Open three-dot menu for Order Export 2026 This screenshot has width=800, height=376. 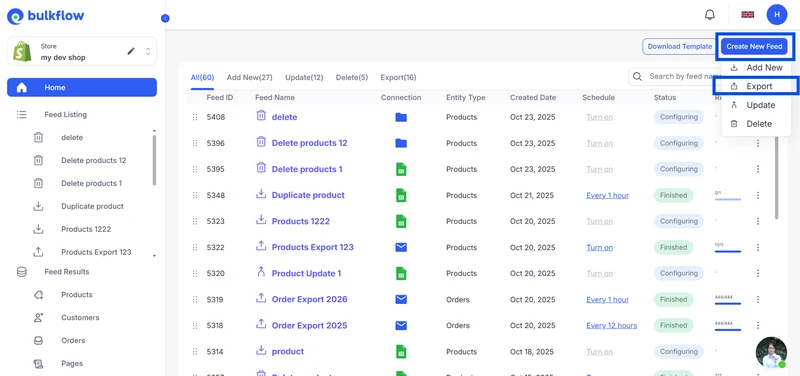758,299
